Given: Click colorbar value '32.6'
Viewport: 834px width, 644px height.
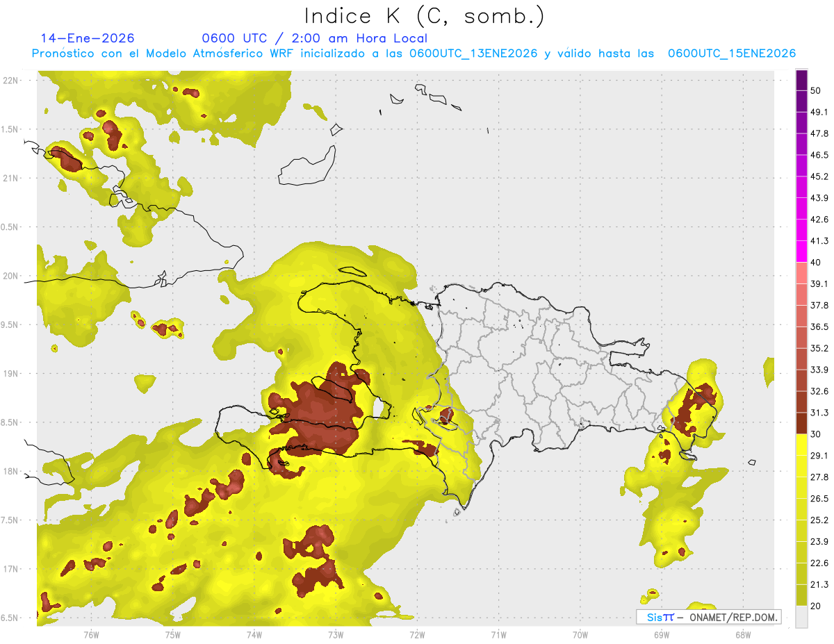Looking at the screenshot, I should [819, 391].
